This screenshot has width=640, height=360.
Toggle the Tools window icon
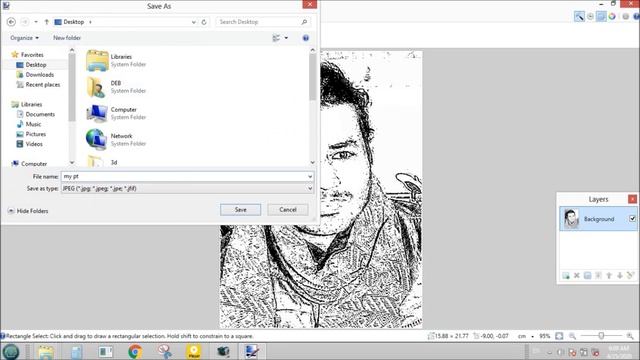click(x=579, y=16)
